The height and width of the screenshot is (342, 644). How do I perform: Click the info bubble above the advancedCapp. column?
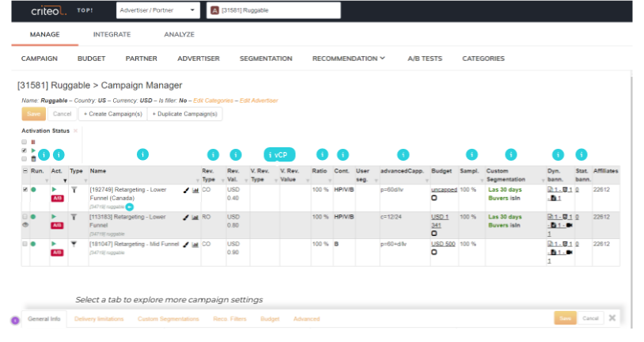click(x=403, y=154)
